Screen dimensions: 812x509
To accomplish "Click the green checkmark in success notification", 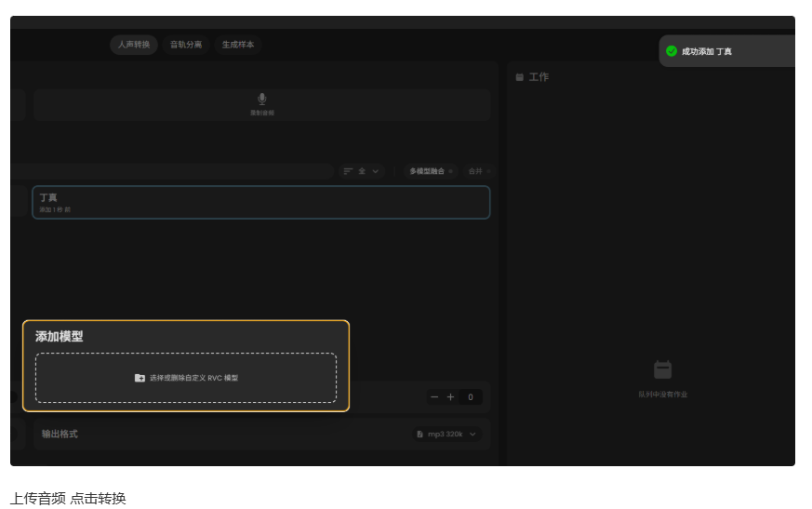I will pos(672,51).
